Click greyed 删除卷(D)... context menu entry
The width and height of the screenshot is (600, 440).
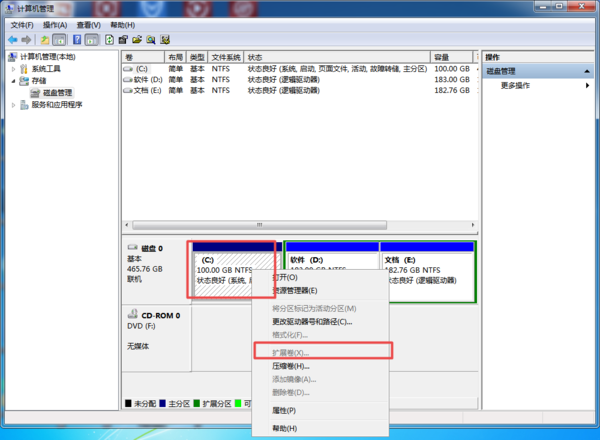point(320,392)
